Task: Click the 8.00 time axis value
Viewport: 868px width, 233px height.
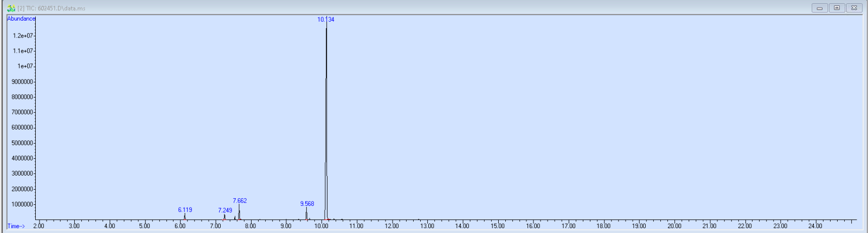Action: pyautogui.click(x=250, y=226)
